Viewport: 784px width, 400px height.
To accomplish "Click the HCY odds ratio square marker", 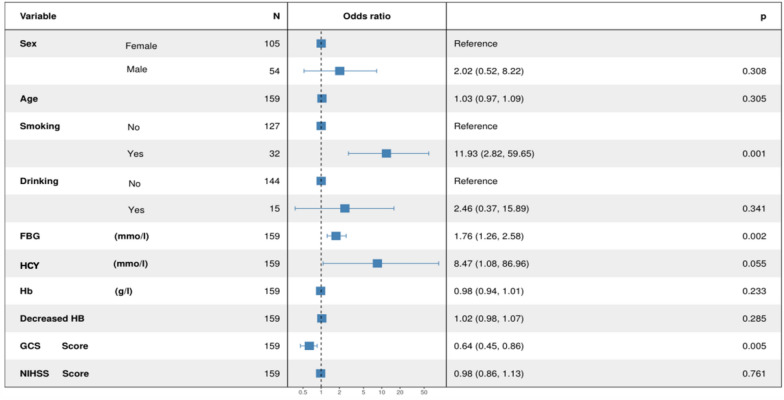I will pos(377,263).
